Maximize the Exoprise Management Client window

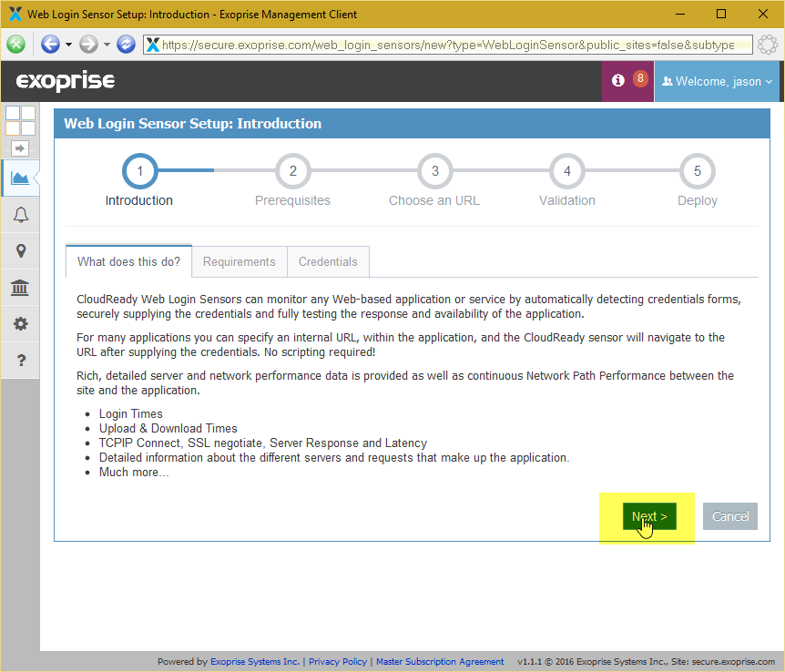721,14
